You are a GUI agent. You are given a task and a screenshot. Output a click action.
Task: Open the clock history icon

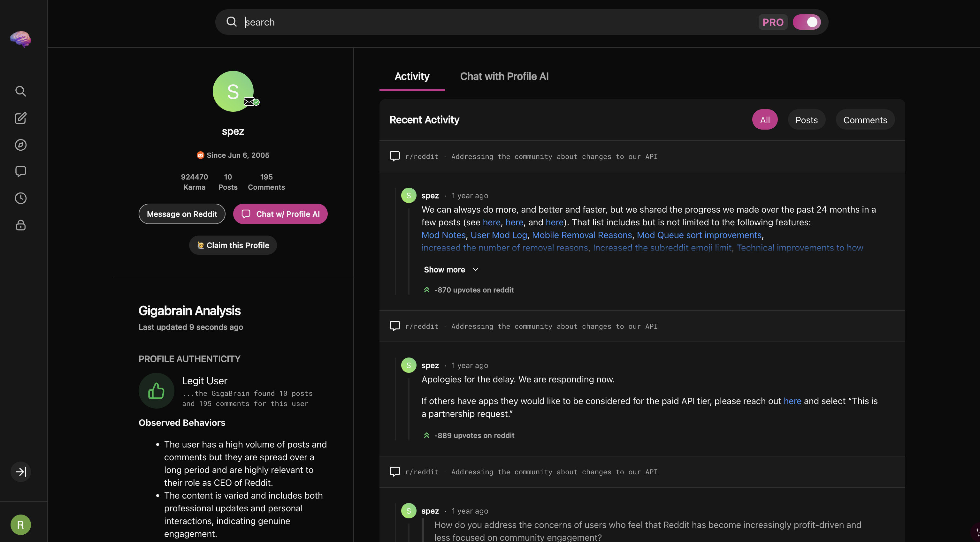pos(20,198)
